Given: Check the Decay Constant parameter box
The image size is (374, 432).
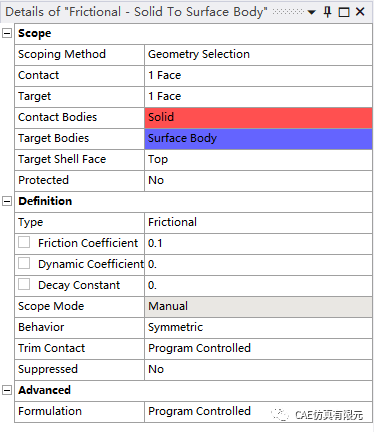Looking at the screenshot, I should pyautogui.click(x=24, y=284).
